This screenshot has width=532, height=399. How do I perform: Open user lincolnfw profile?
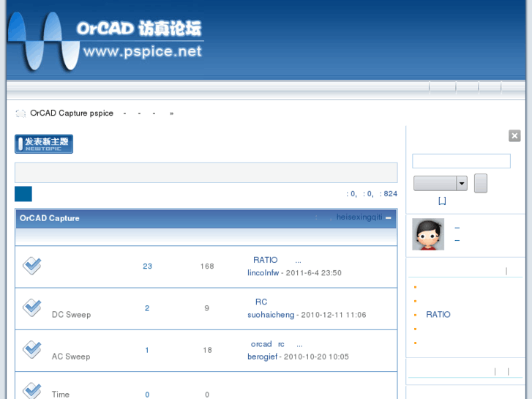point(263,273)
